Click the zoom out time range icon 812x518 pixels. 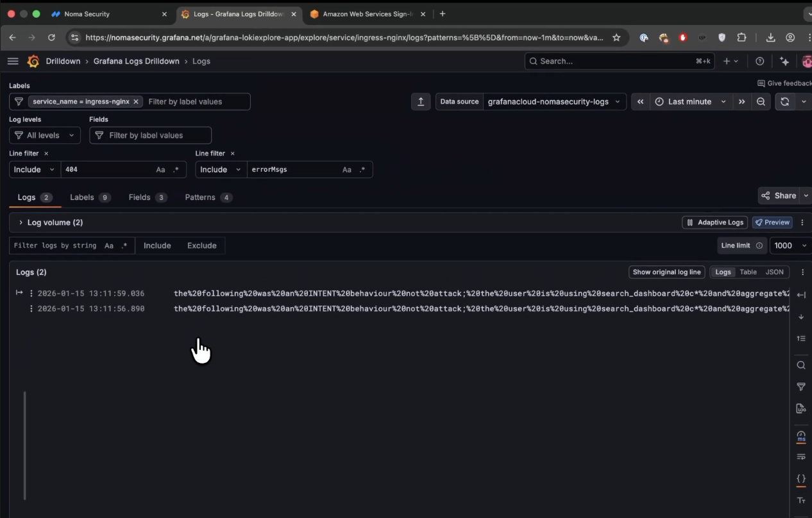coord(761,101)
